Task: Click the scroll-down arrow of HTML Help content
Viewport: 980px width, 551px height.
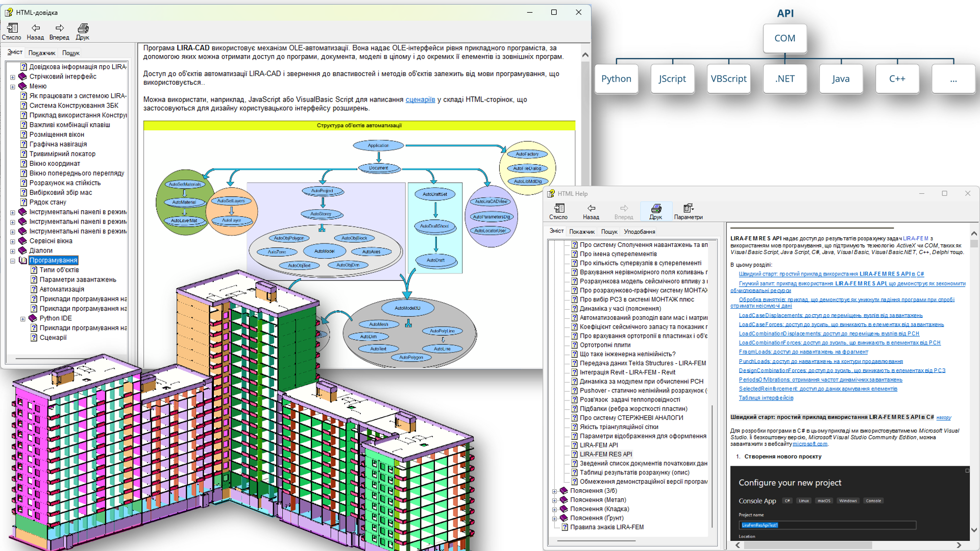Action: 974,530
